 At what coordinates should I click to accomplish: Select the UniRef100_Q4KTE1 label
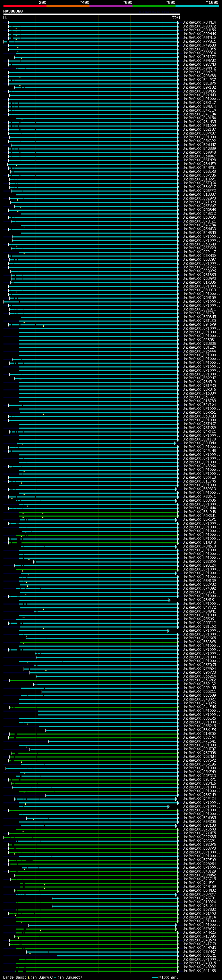[199, 431]
